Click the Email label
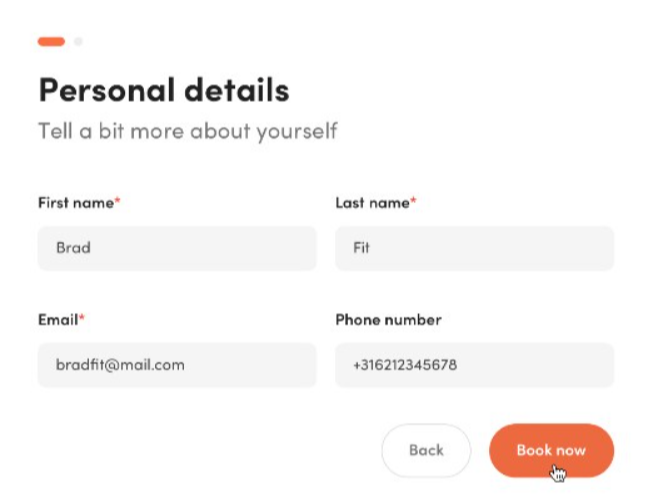Image resolution: width=652 pixels, height=495 pixels. point(58,320)
